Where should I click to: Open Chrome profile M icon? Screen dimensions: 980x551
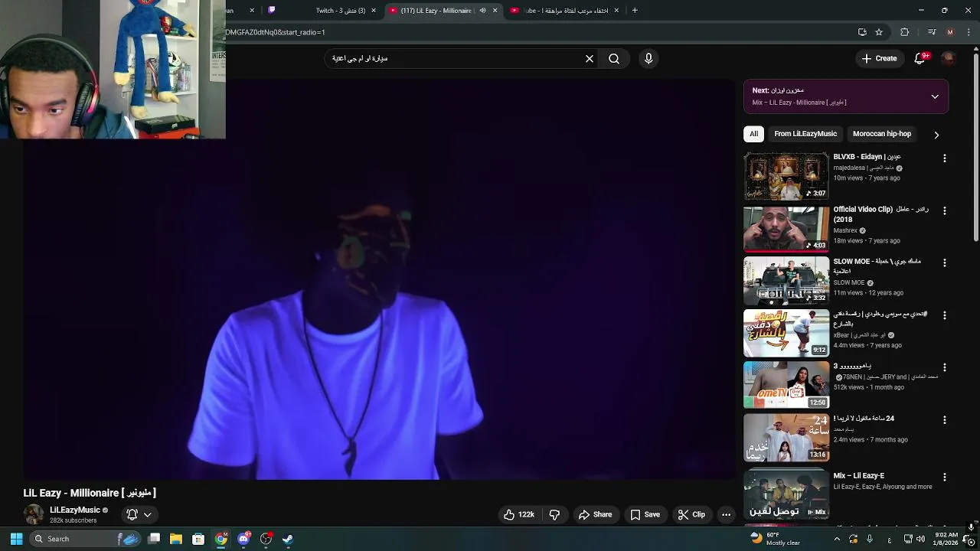point(950,32)
